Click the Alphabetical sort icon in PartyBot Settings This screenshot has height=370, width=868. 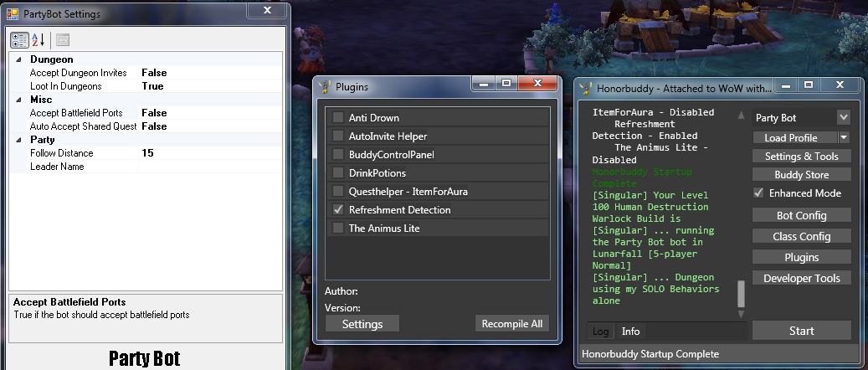[x=38, y=40]
